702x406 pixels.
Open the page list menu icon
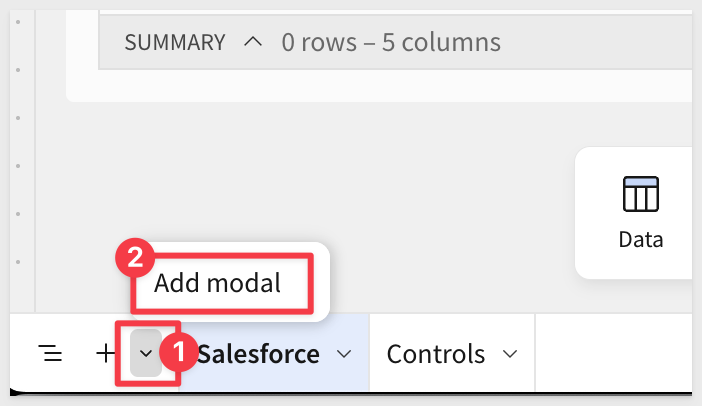[x=50, y=353]
